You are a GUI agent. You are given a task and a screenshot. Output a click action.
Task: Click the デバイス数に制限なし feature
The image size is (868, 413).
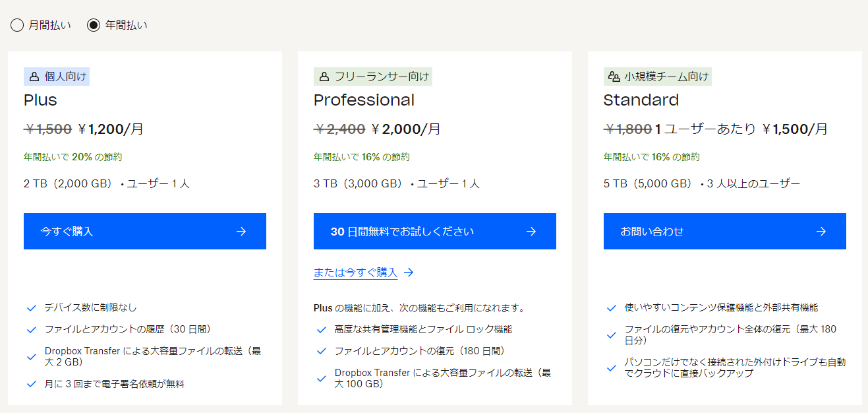(x=91, y=307)
